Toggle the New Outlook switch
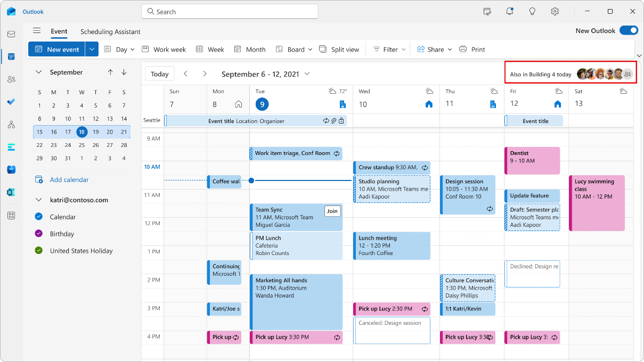The width and height of the screenshot is (644, 362). tap(629, 30)
